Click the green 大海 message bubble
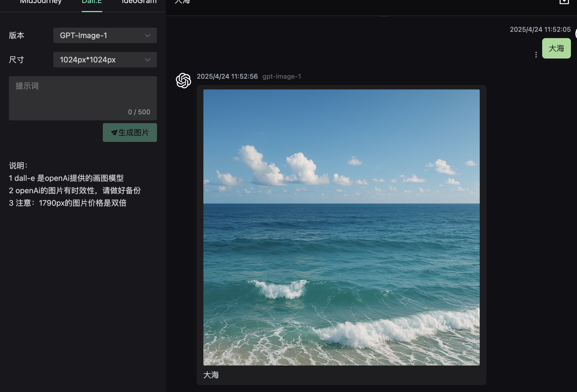The height and width of the screenshot is (392, 577). 556,48
